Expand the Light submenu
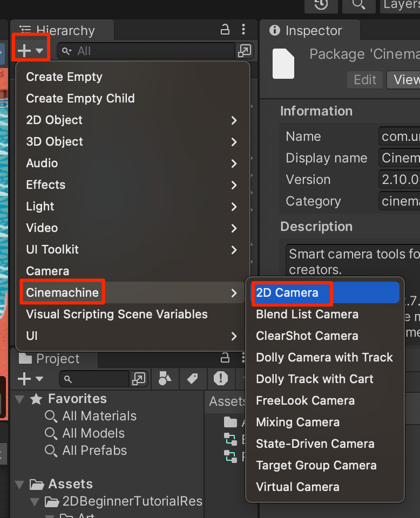The width and height of the screenshot is (420, 518). pos(133,207)
